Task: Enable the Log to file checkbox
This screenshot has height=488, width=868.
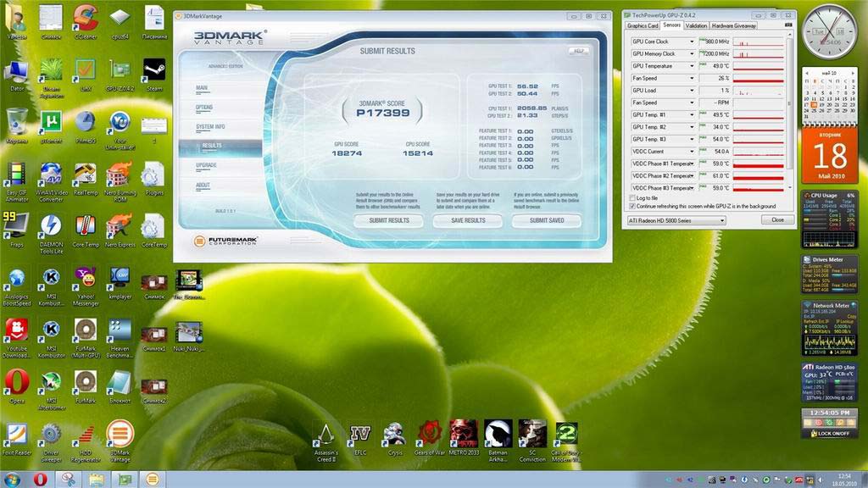Action: [x=633, y=197]
